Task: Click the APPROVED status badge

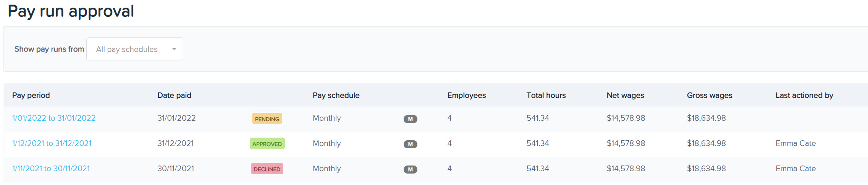Action: coord(267,144)
